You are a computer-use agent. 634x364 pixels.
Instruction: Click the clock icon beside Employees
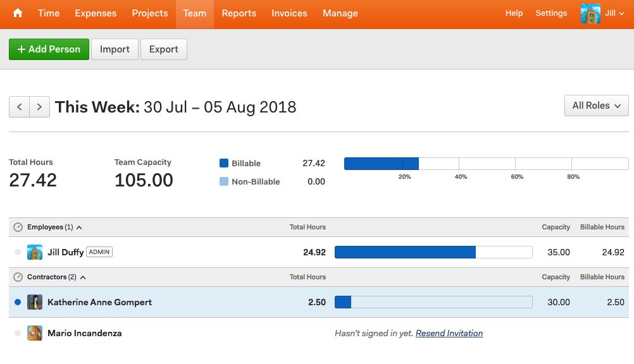coord(18,227)
